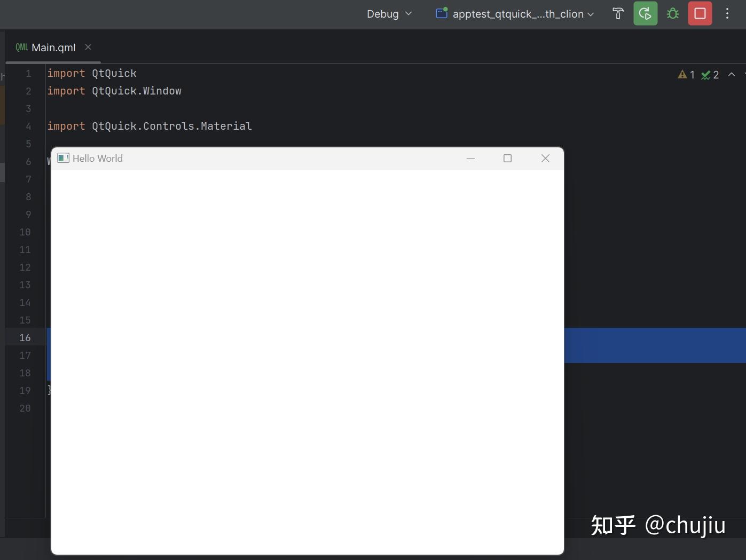Viewport: 746px width, 560px height.
Task: Open the Debug configuration type dropdown
Action: pos(389,14)
